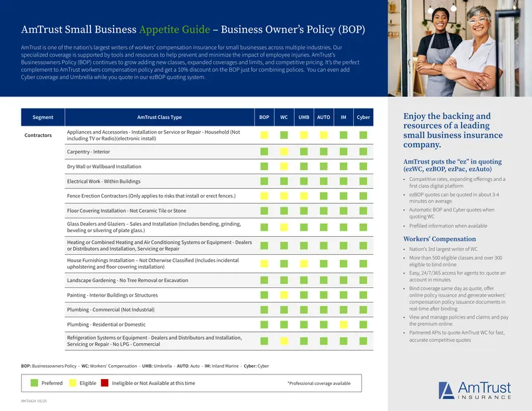Click the Professional coverage available footnote

pyautogui.click(x=319, y=383)
